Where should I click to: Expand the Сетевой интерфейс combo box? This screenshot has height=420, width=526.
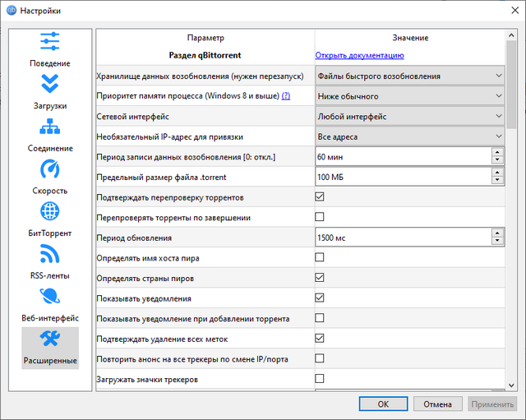(x=409, y=117)
